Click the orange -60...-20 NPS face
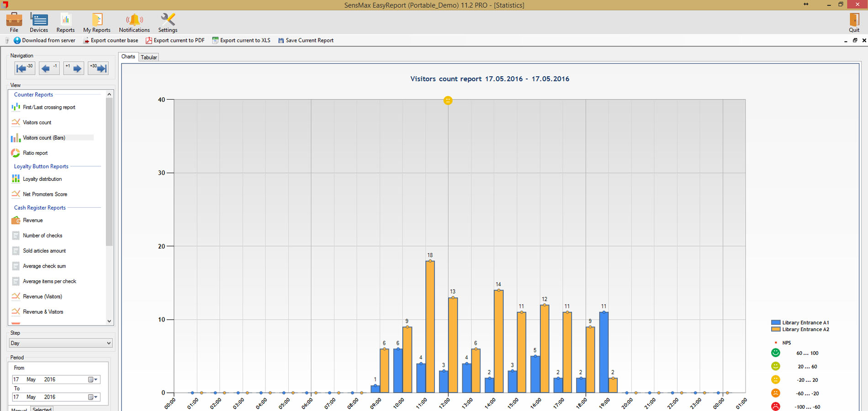Viewport: 868px width, 411px height. [776, 393]
